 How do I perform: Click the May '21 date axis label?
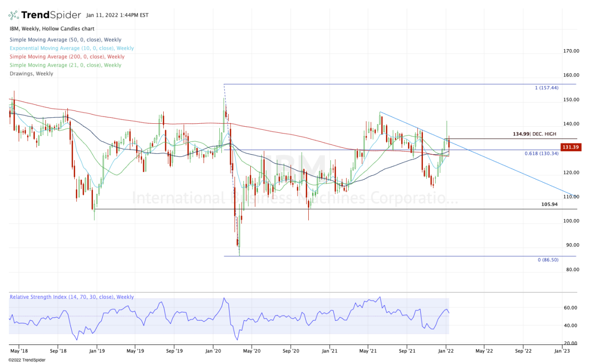(367, 351)
